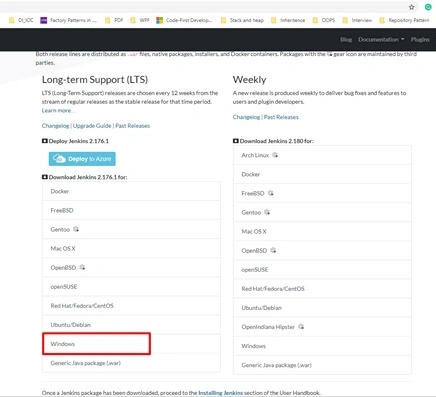Viewport: 436px width, 397px height.
Task: Select Ubuntu/Debian under LTS downloads
Action: click(x=131, y=325)
